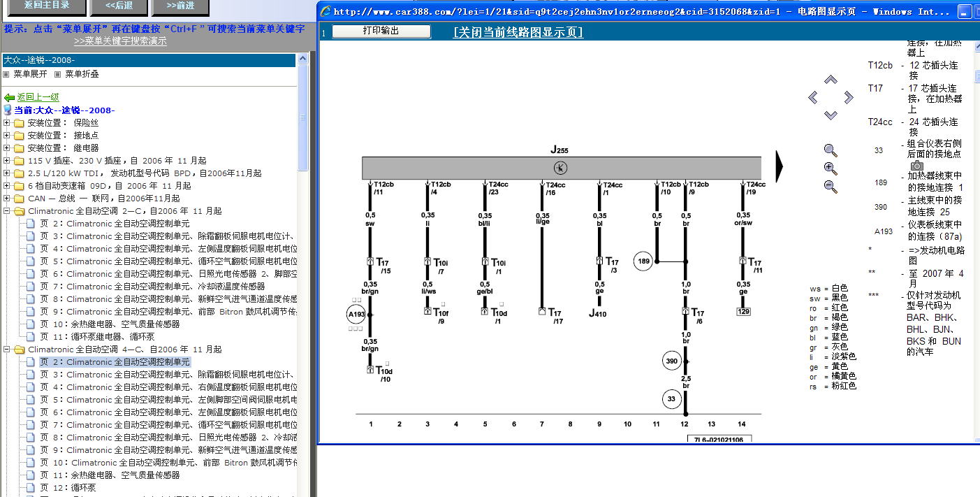The width and height of the screenshot is (980, 497).
Task: Click the 菜单折叠 text
Action: [x=82, y=73]
